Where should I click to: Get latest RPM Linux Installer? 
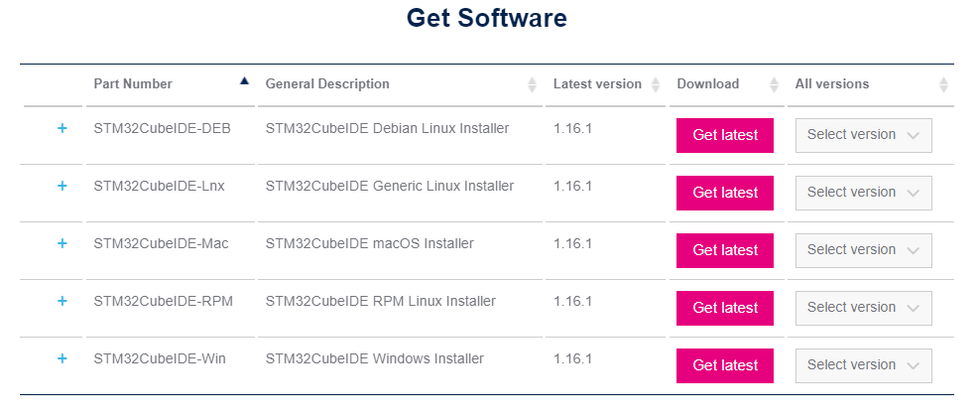click(x=725, y=308)
